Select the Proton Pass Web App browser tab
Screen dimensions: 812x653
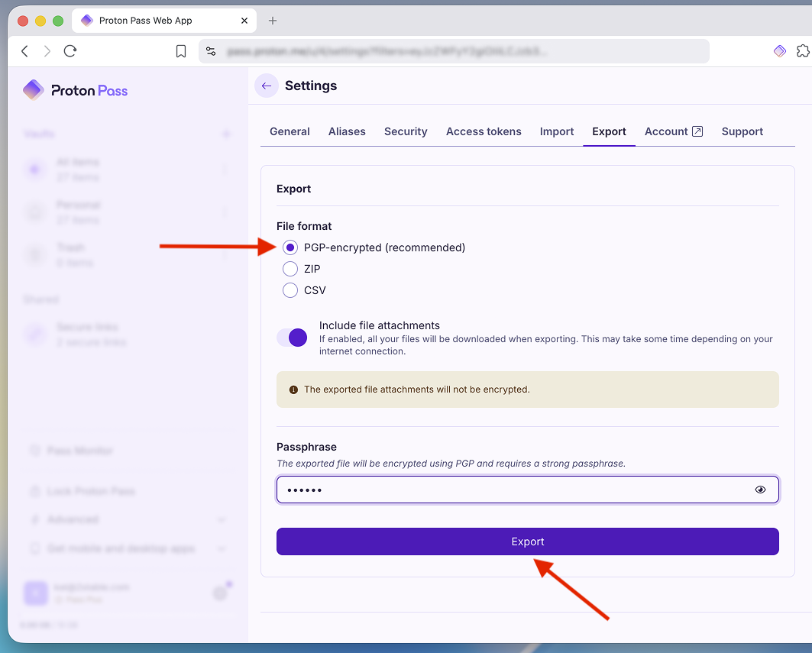pyautogui.click(x=164, y=21)
